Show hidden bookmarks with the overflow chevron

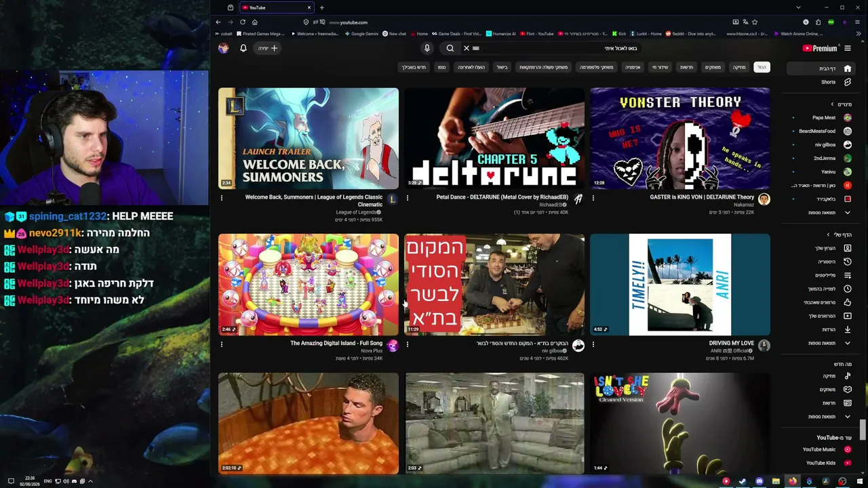[x=858, y=34]
